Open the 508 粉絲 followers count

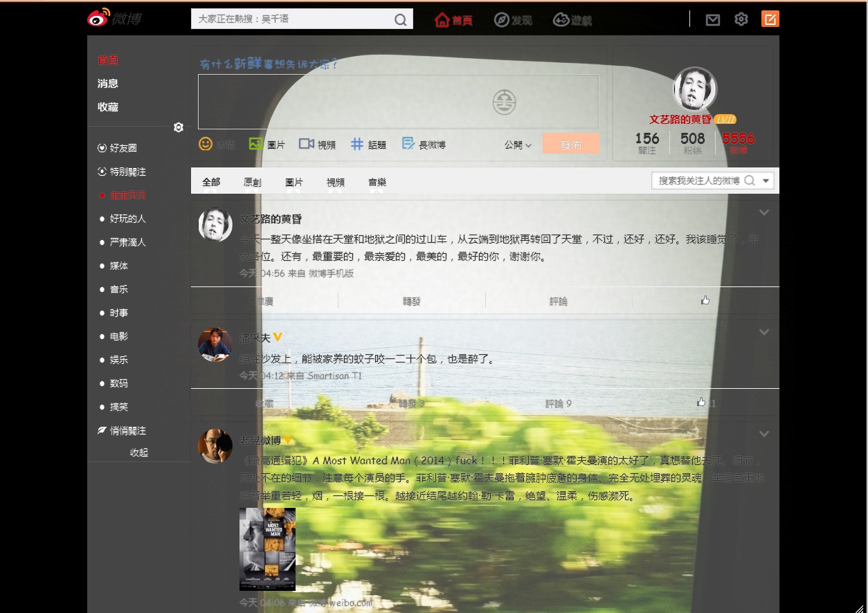pos(693,143)
